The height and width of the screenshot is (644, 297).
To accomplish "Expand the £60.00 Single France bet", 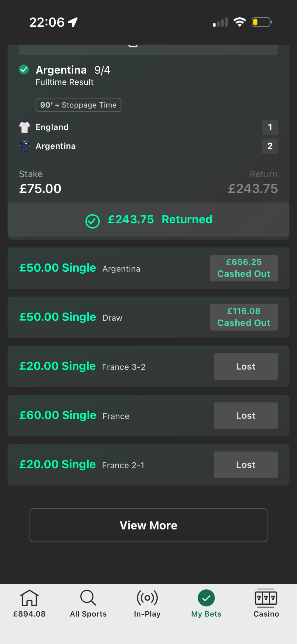I will point(148,416).
